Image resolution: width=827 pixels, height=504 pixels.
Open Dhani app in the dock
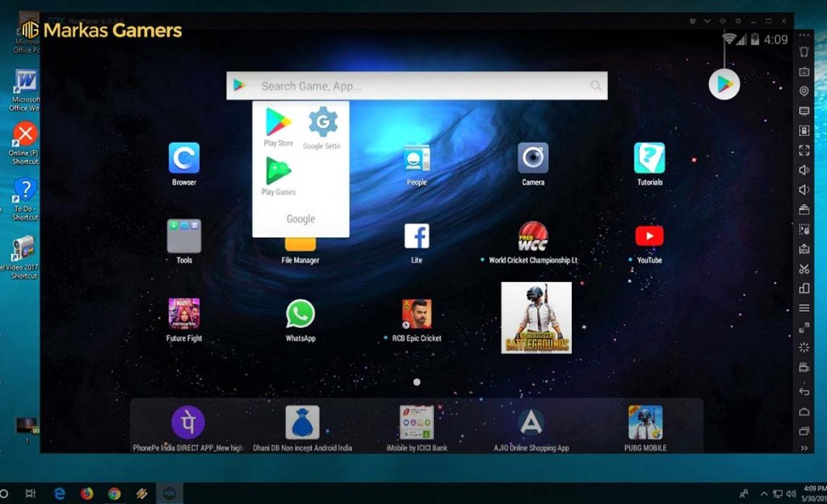point(302,422)
